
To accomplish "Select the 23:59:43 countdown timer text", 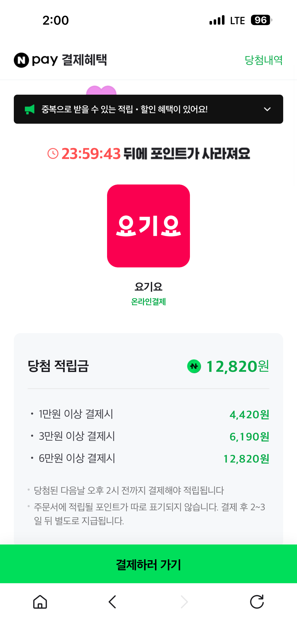I will [91, 153].
